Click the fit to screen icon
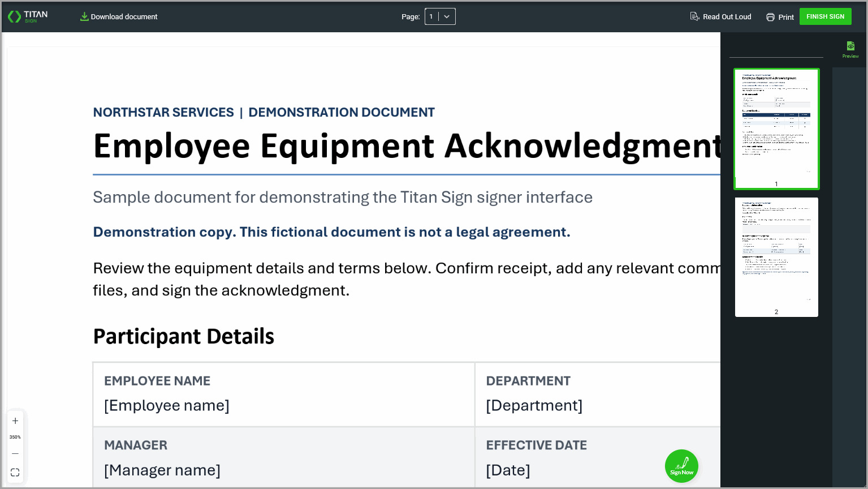The height and width of the screenshot is (489, 868). tap(15, 473)
